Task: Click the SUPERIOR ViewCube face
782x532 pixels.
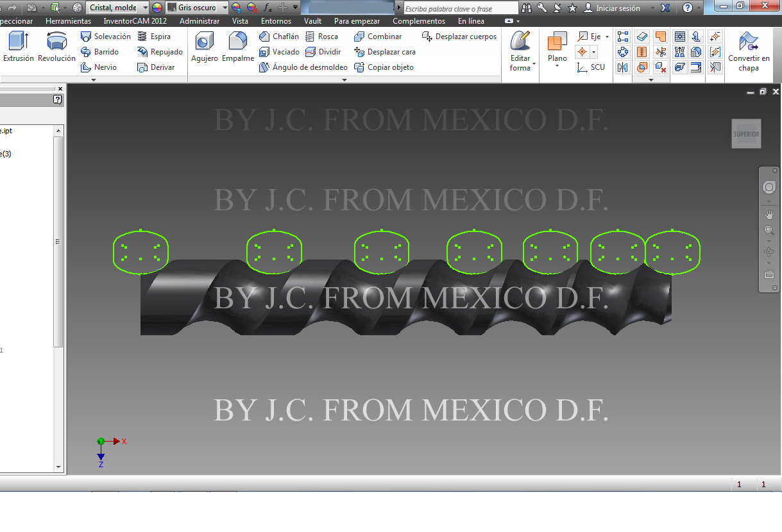Action: pos(746,134)
